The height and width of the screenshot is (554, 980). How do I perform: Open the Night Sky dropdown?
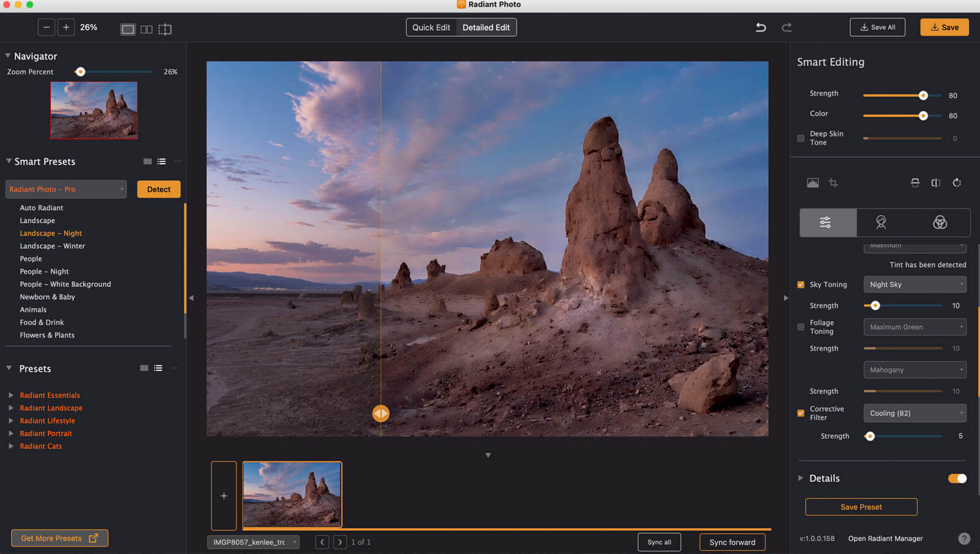point(914,284)
